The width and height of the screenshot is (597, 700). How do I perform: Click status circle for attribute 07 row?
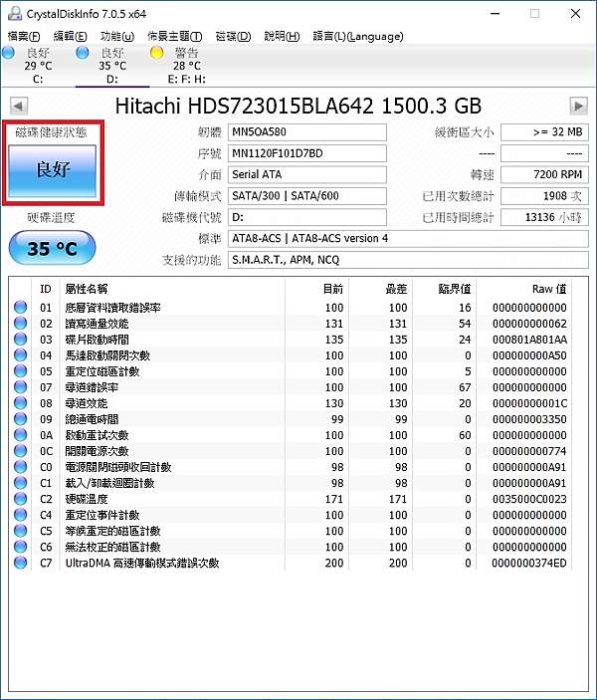tap(21, 386)
